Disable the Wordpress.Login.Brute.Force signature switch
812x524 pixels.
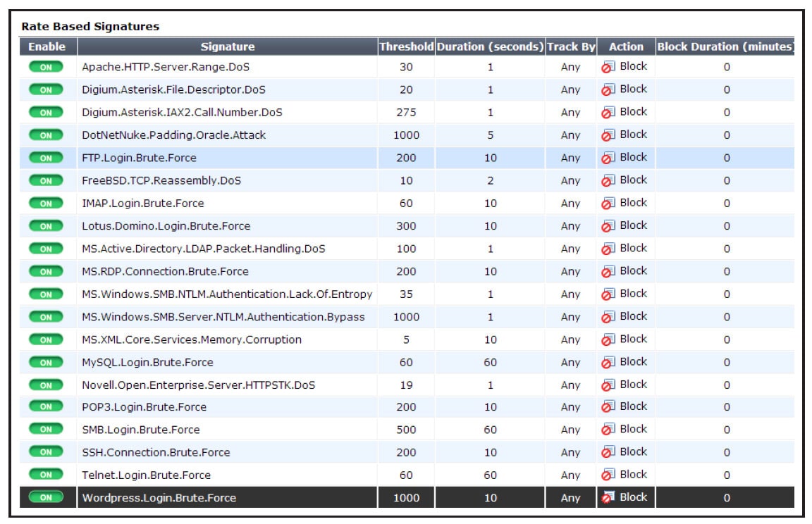(47, 497)
